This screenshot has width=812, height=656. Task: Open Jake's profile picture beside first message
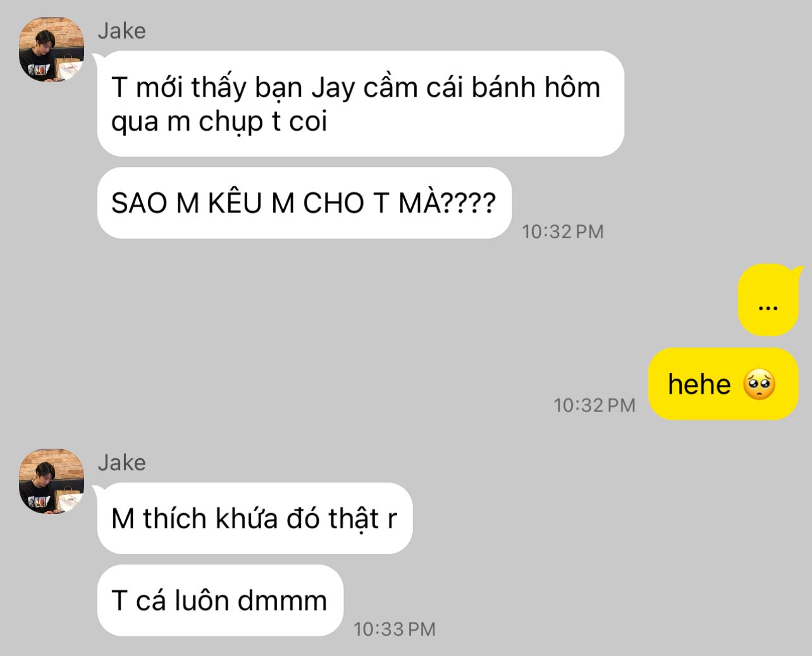tap(51, 49)
